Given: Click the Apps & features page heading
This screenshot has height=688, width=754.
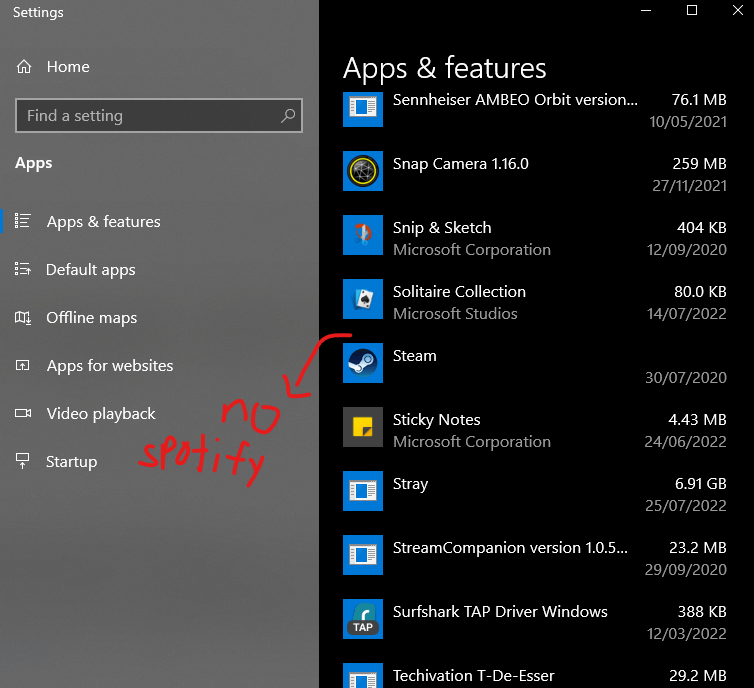Looking at the screenshot, I should tap(444, 68).
